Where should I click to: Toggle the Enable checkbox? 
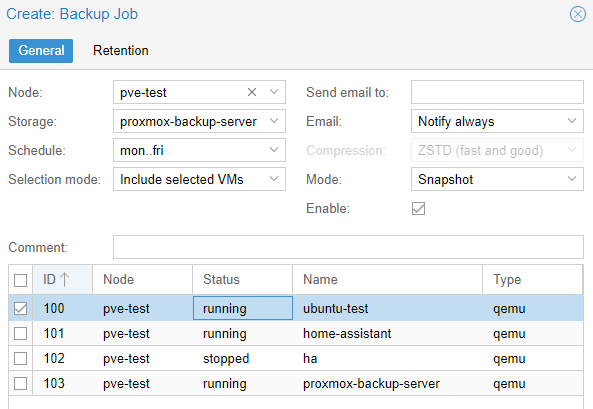pos(418,208)
